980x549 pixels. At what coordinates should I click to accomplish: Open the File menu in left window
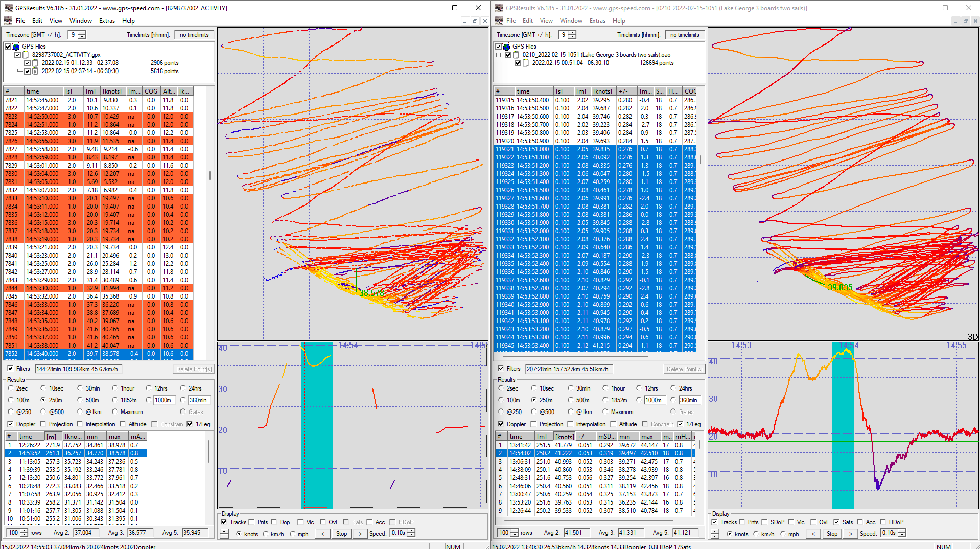pos(20,21)
